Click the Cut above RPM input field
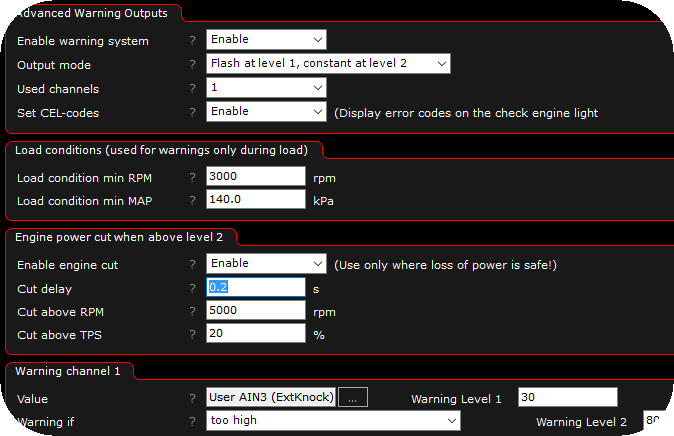 coord(256,310)
